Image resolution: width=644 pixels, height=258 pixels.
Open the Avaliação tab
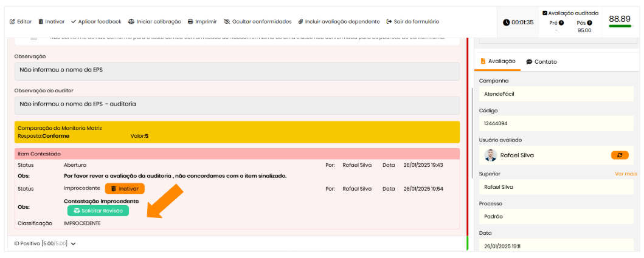click(x=497, y=61)
